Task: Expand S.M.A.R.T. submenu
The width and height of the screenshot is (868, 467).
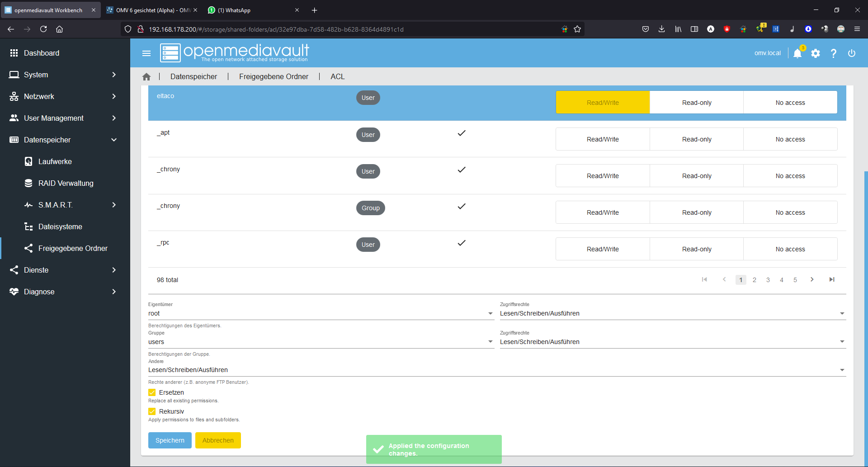Action: [65, 205]
